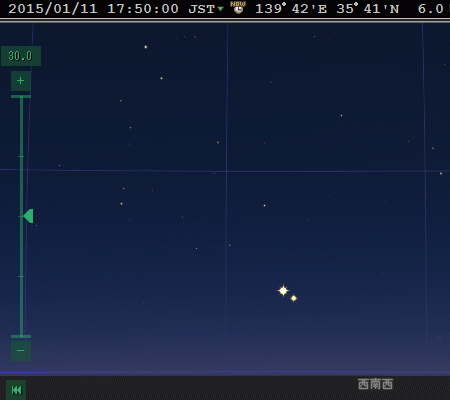
Task: Click the date 2015/01/11
Action: pyautogui.click(x=53, y=9)
